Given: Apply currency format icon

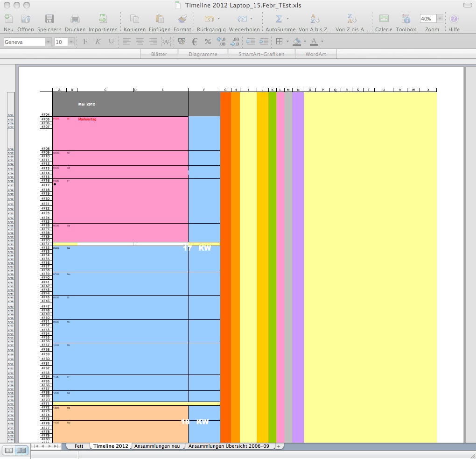Looking at the screenshot, I should tap(182, 42).
